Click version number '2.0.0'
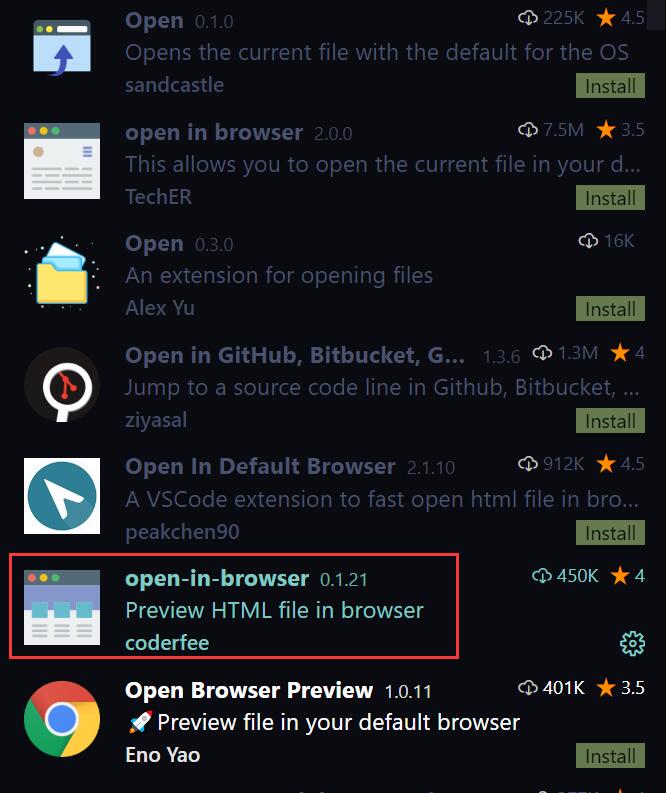666x793 pixels. 333,134
